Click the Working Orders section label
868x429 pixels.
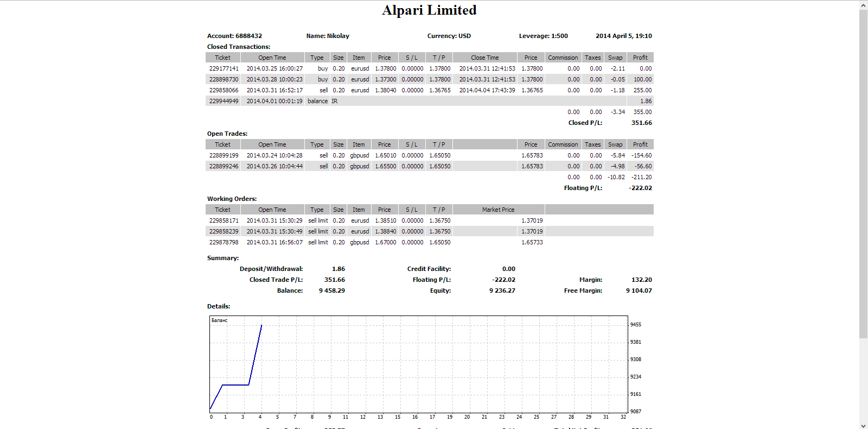(232, 199)
